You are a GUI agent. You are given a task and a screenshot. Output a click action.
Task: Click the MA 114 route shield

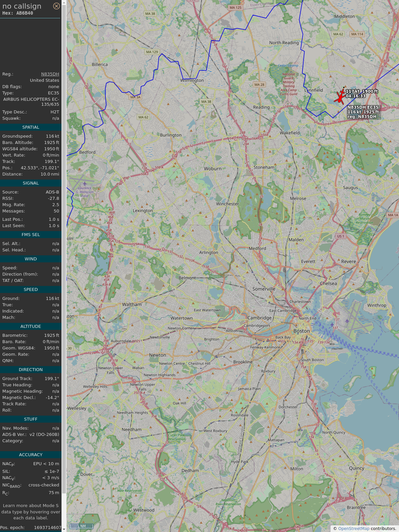click(357, 34)
